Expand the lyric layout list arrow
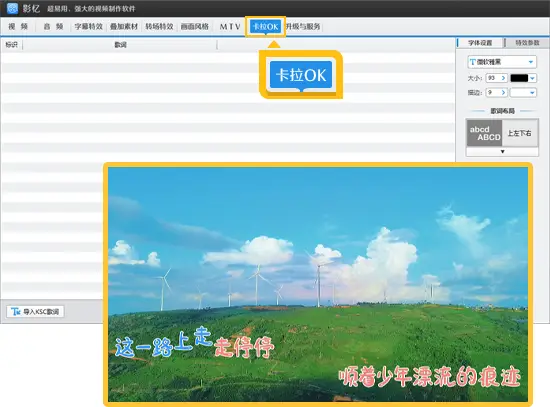The image size is (550, 407). point(502,152)
